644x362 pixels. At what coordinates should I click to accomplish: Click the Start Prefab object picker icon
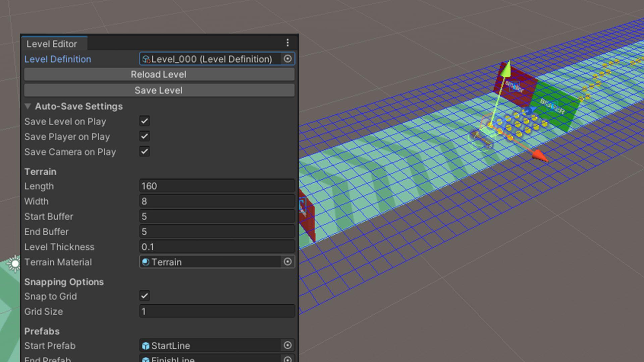point(288,345)
